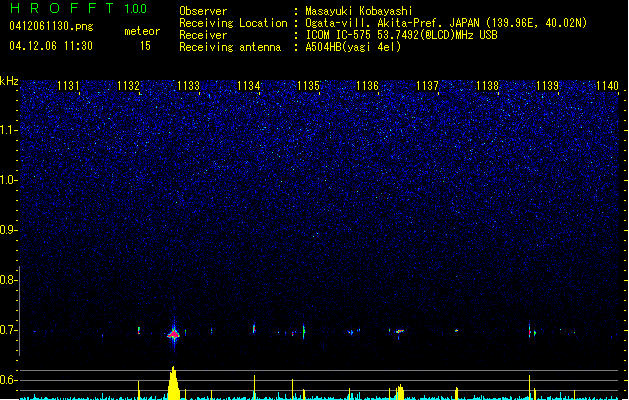Click the 'Observer' field label

[x=203, y=11]
